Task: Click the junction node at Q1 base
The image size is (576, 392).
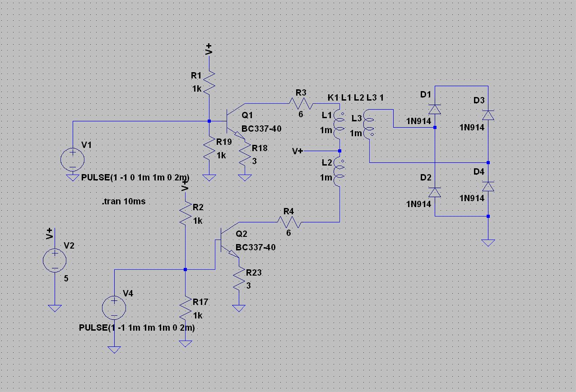Action: click(x=209, y=121)
